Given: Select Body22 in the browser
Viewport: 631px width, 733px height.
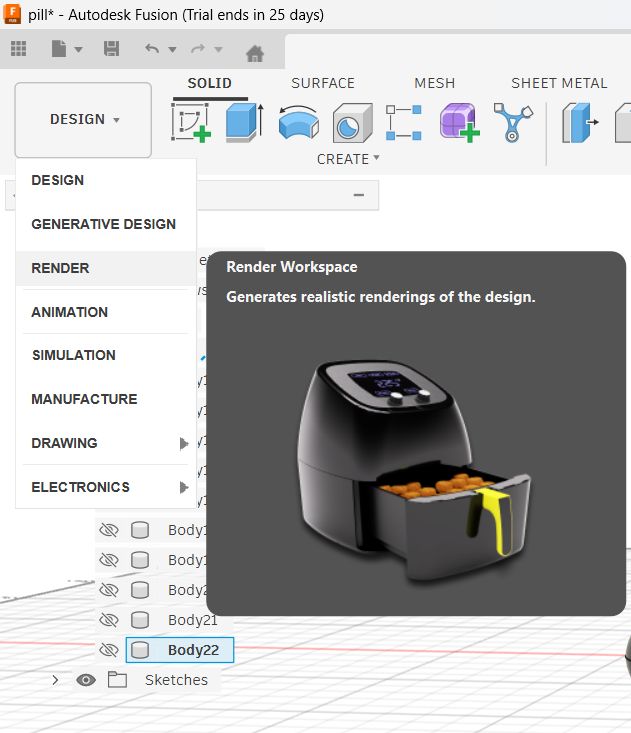Looking at the screenshot, I should click(x=193, y=650).
